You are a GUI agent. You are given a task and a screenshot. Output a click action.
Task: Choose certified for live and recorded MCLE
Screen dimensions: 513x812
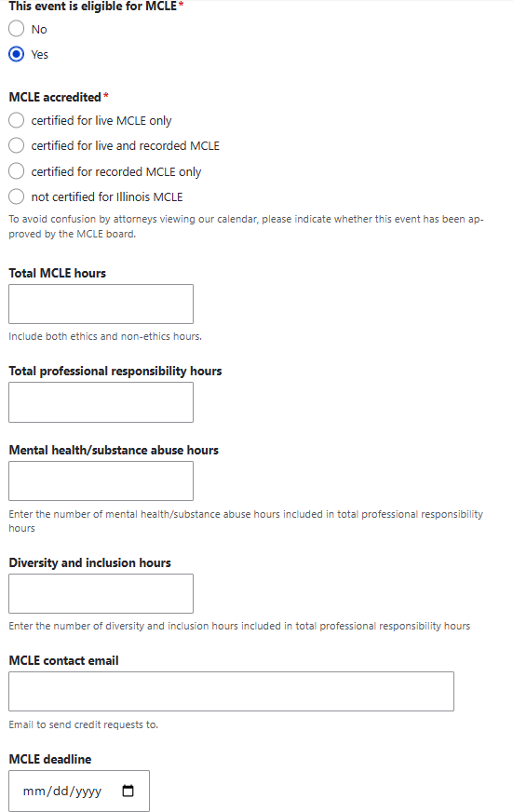16,145
